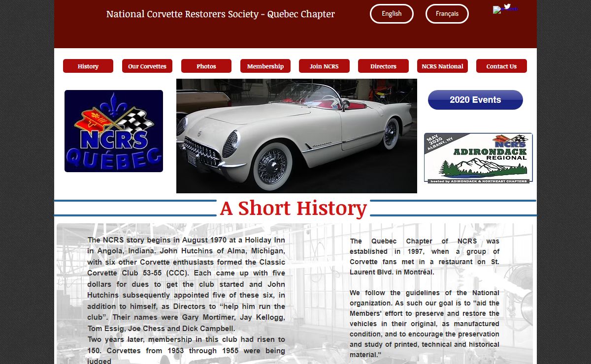
Task: Go to Our Corvettes page
Action: (147, 66)
